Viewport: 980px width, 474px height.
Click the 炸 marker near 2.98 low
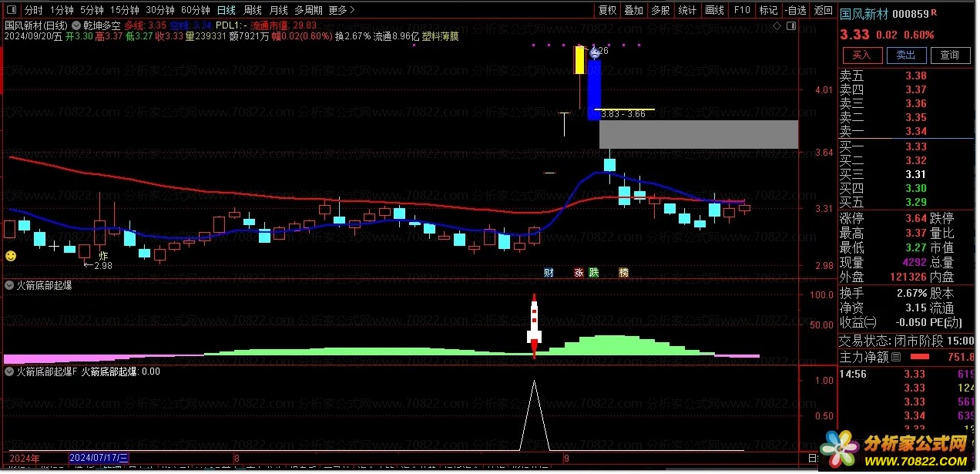[103, 254]
